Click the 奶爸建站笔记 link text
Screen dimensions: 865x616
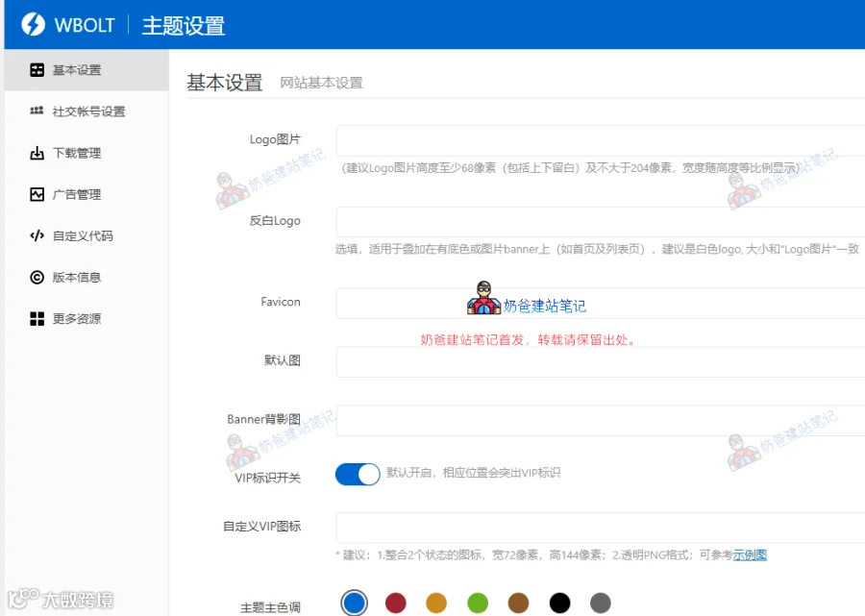(544, 306)
